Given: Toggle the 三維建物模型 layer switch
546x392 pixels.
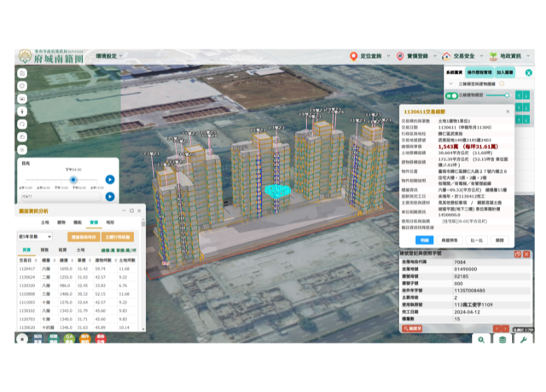Looking at the screenshot, I should (453, 96).
